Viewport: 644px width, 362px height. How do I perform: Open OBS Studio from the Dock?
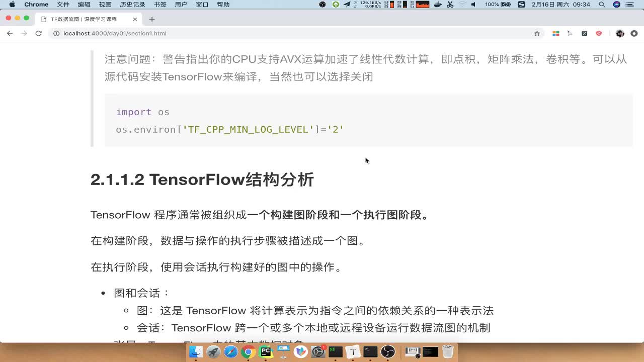click(x=388, y=352)
